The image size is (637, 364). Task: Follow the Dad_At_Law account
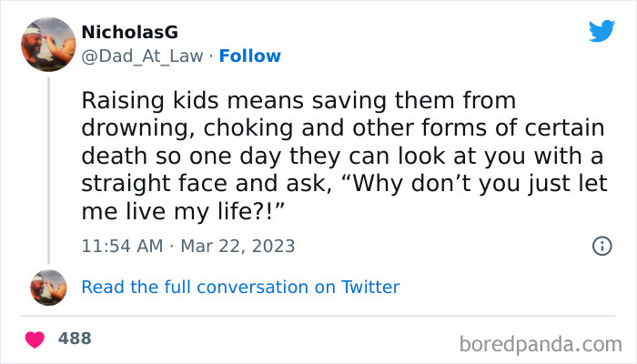click(x=250, y=56)
